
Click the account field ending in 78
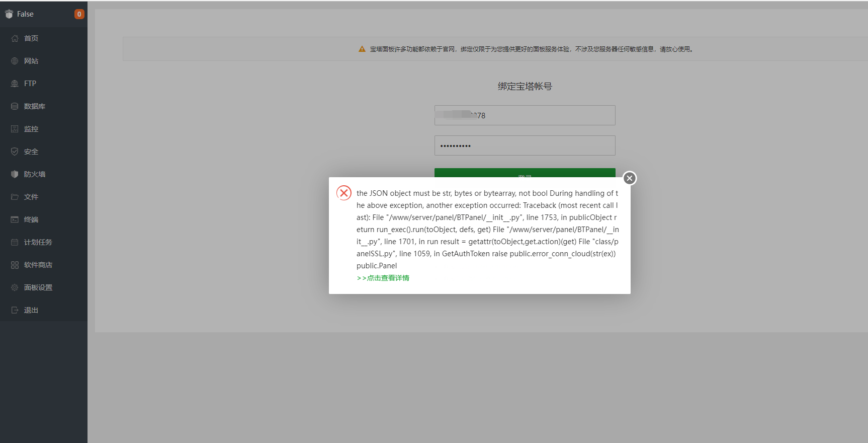[x=525, y=115]
